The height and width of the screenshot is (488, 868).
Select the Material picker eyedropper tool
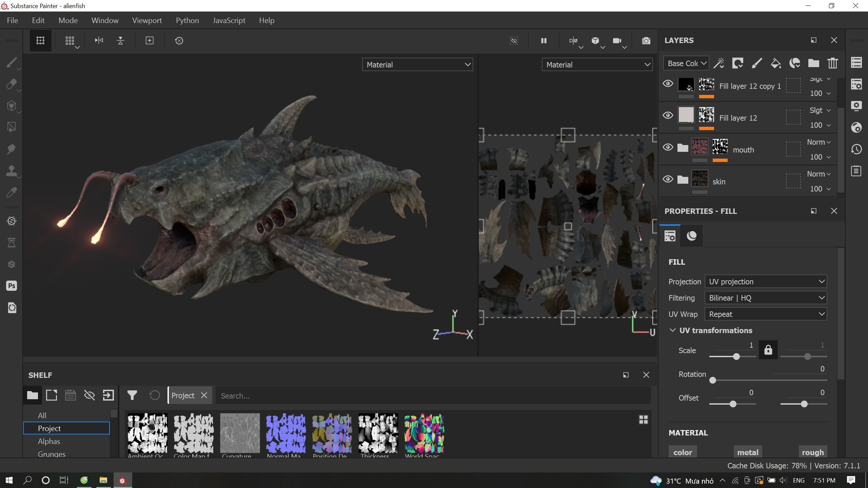(12, 192)
